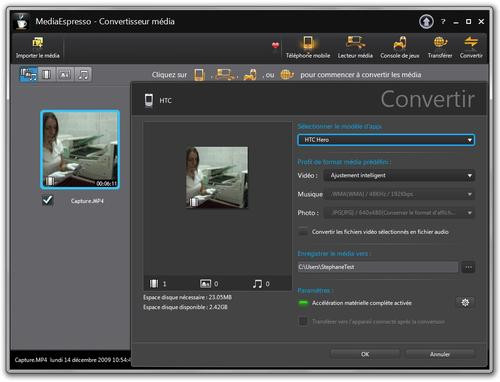
Task: Click the Importer le média icon
Action: pyautogui.click(x=38, y=43)
